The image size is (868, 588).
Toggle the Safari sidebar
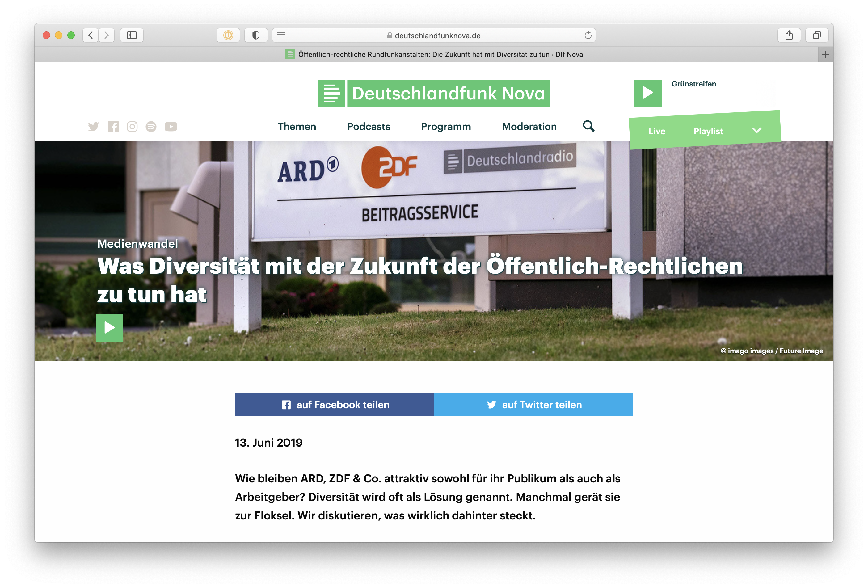132,36
